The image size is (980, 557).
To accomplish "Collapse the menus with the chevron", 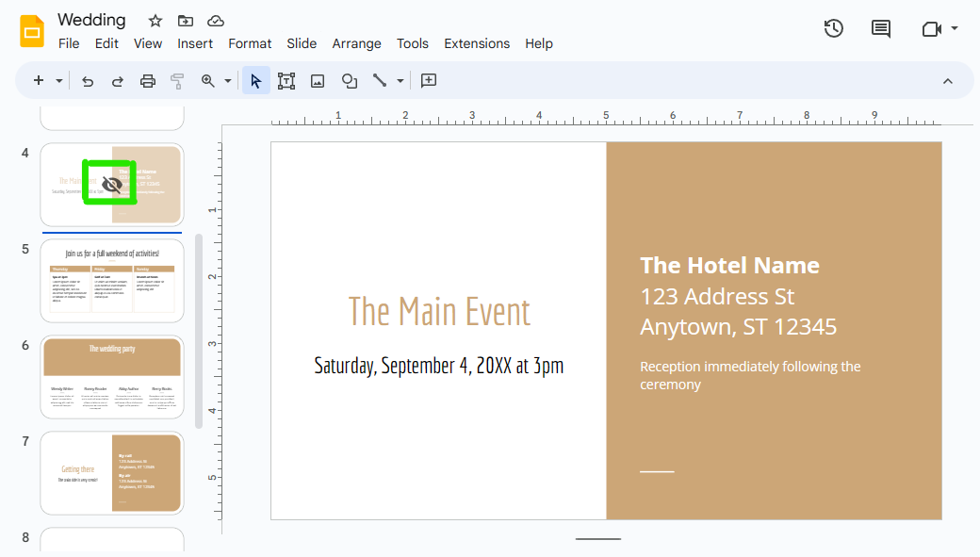I will point(948,81).
